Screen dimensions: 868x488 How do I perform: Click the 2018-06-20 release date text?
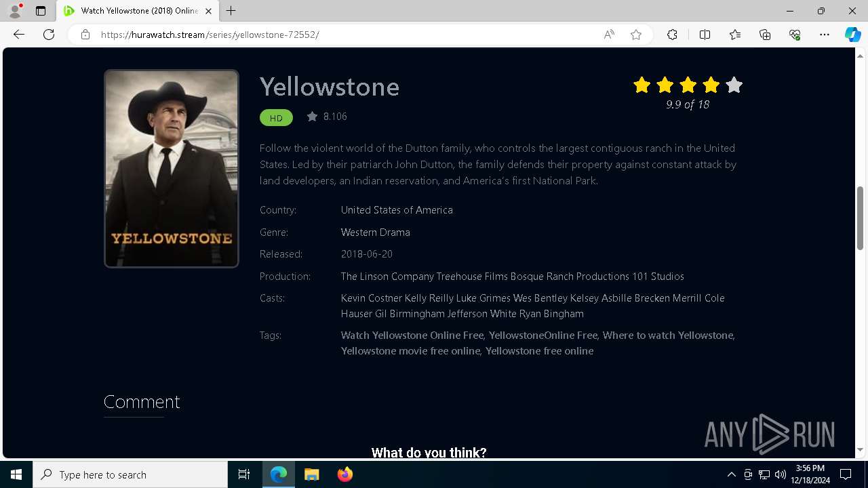click(x=367, y=254)
